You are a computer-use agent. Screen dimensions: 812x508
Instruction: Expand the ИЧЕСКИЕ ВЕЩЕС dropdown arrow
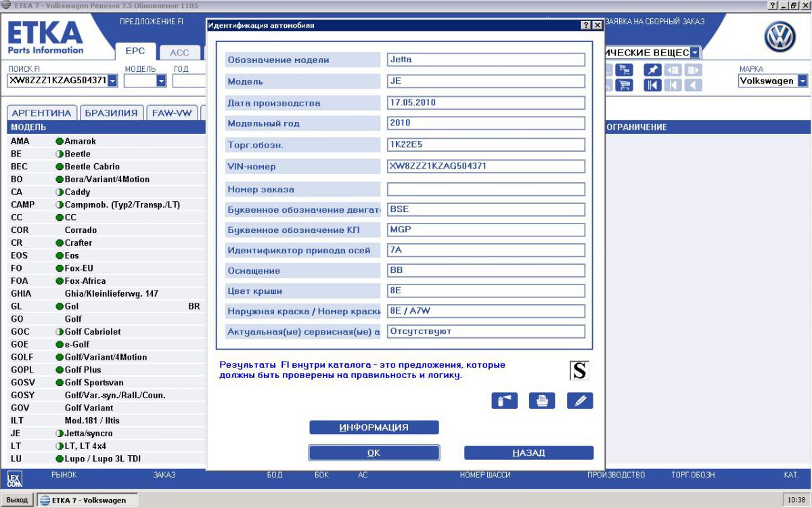695,52
